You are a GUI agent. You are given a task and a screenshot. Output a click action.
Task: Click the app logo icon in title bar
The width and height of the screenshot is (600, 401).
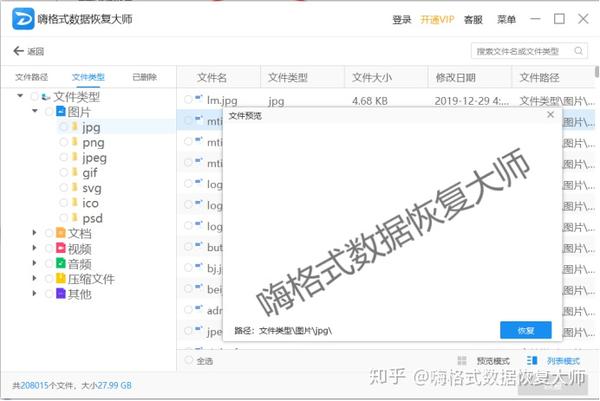[x=23, y=18]
